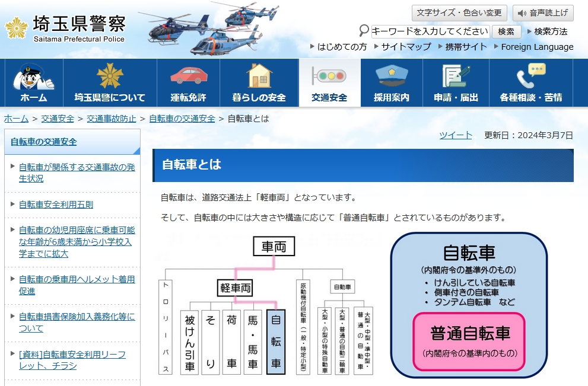Click the police mascot Home icon
The height and width of the screenshot is (386, 588).
pyautogui.click(x=34, y=77)
